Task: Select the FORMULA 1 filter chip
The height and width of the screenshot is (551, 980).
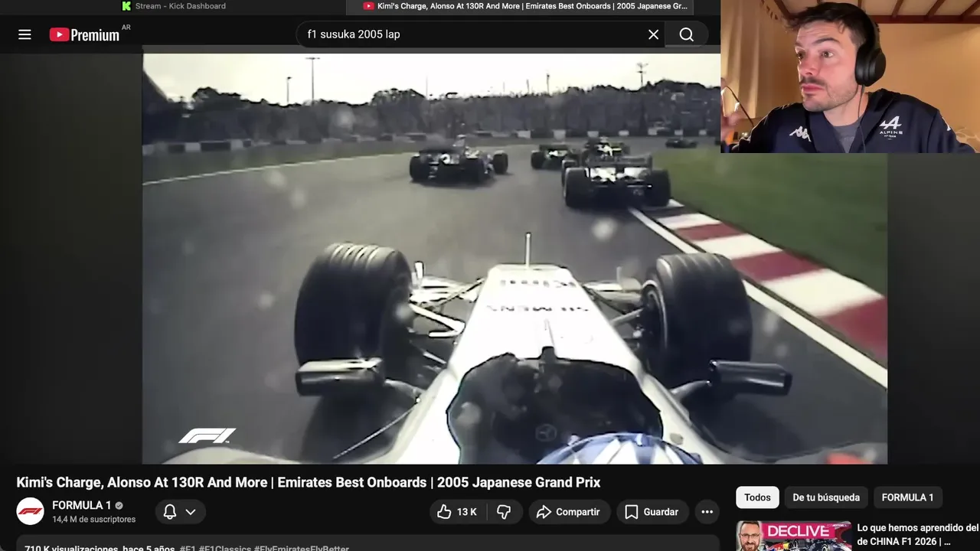Action: pyautogui.click(x=907, y=497)
